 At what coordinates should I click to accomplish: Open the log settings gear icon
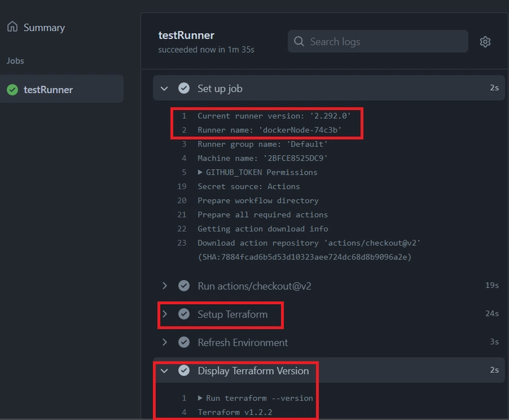point(485,42)
